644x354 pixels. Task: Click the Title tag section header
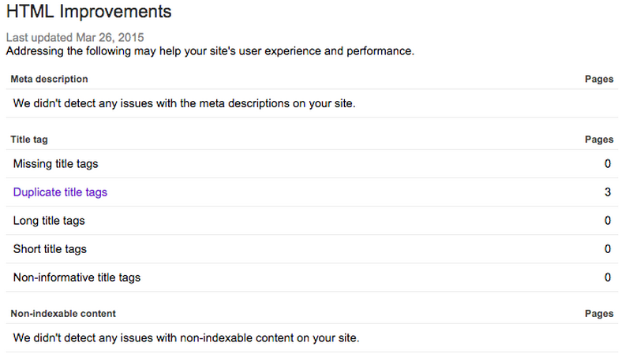[x=29, y=140]
